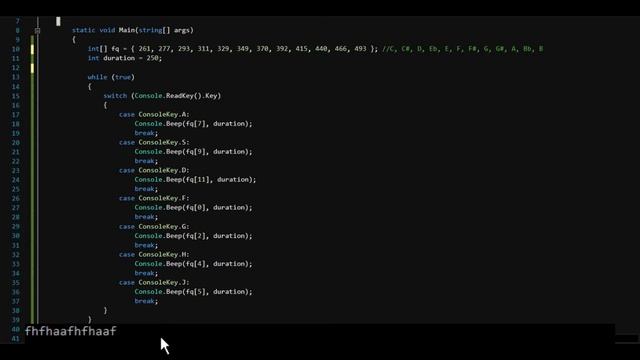This screenshot has width=640, height=360.
Task: Click the console output 'fhfhaafhfhaaf'
Action: coord(71,331)
